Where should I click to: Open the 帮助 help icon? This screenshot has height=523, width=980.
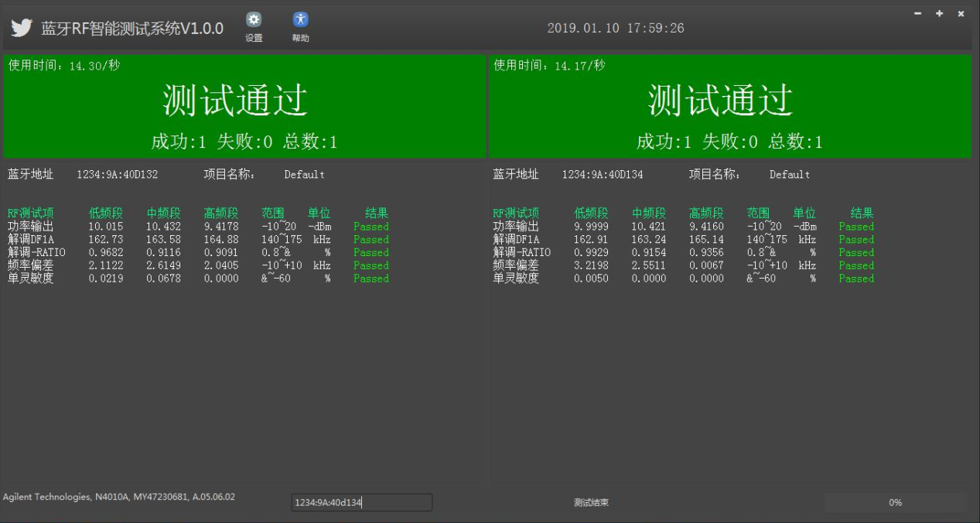pyautogui.click(x=300, y=21)
